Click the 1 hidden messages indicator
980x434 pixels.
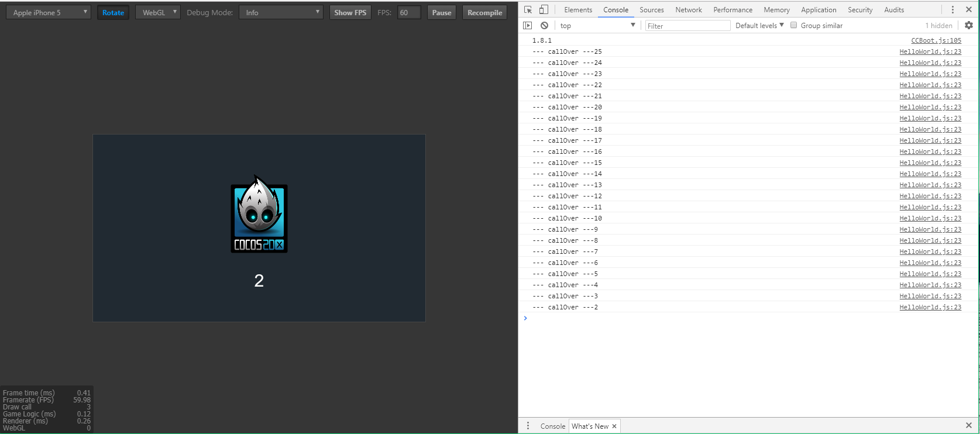coord(938,26)
